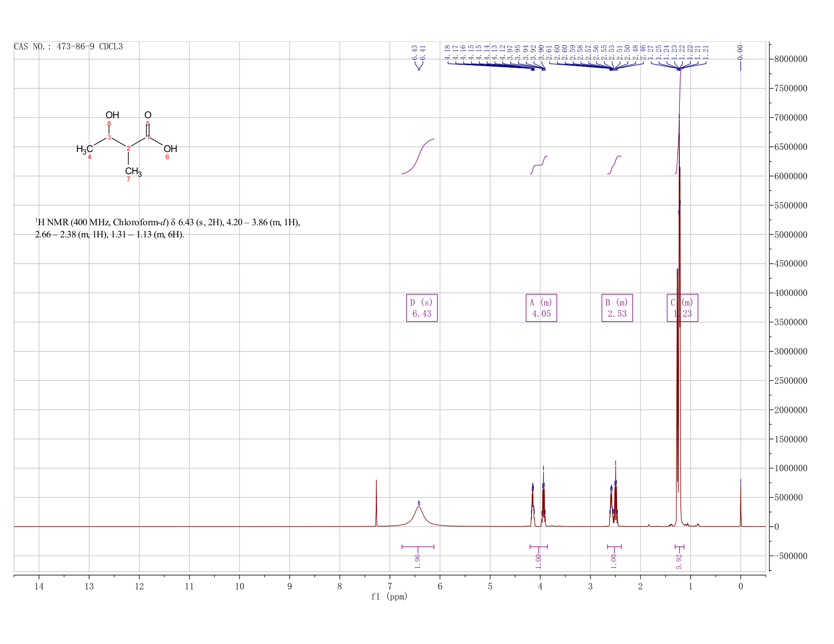Click the integral value 5.92
The height and width of the screenshot is (644, 834).
(679, 561)
